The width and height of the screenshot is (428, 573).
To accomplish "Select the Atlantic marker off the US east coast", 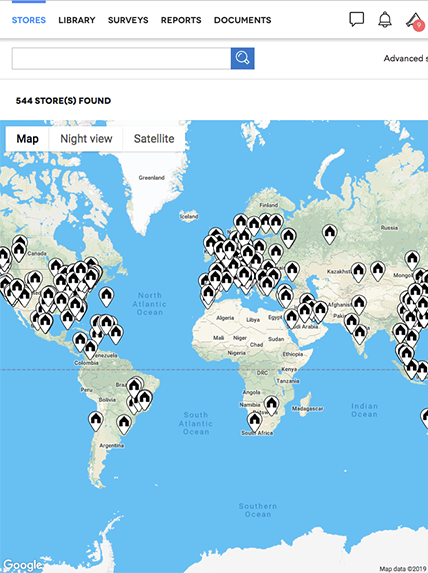I will click(106, 297).
